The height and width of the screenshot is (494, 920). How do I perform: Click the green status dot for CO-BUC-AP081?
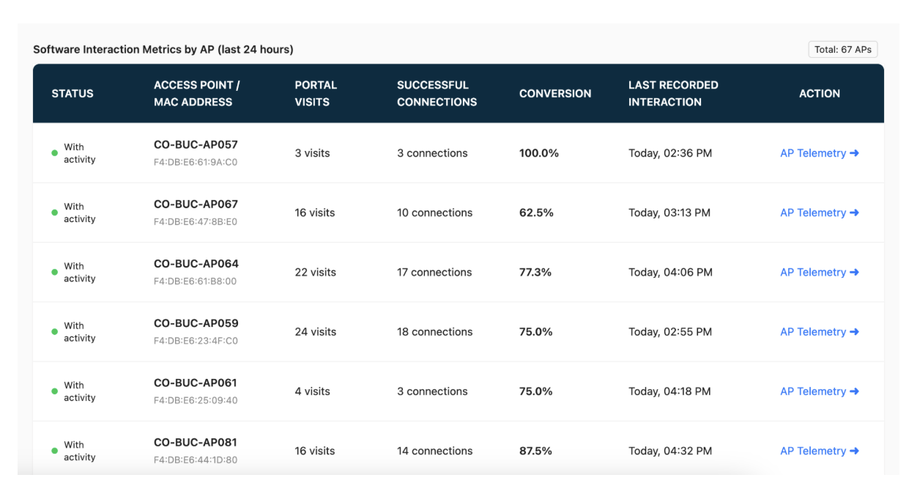(x=55, y=451)
